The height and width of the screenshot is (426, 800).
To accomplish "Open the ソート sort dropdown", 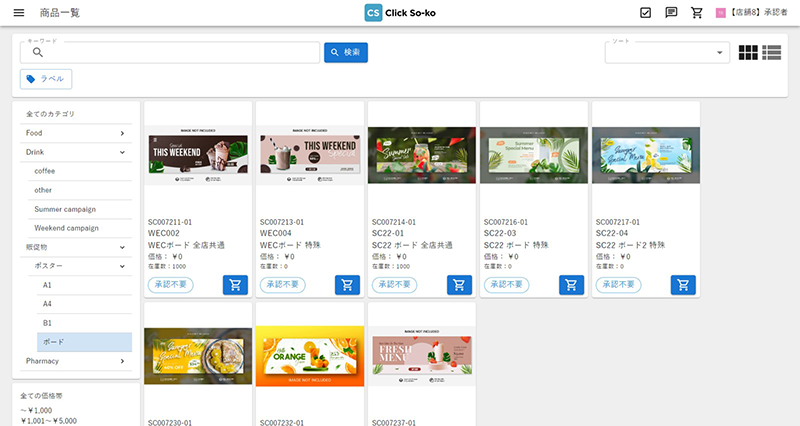I will pyautogui.click(x=667, y=53).
